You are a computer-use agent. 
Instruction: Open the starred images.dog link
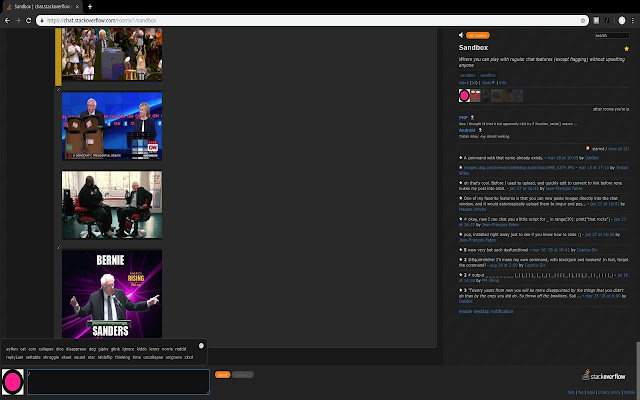tap(519, 168)
